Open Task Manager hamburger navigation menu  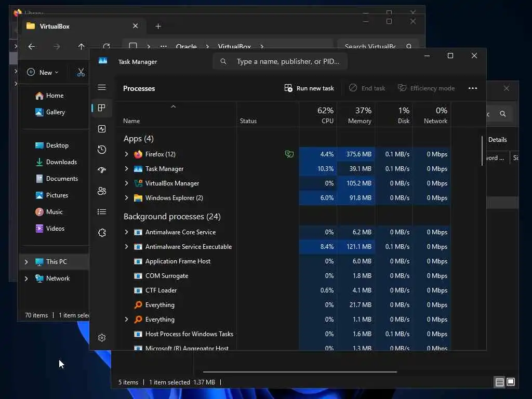[x=102, y=87]
